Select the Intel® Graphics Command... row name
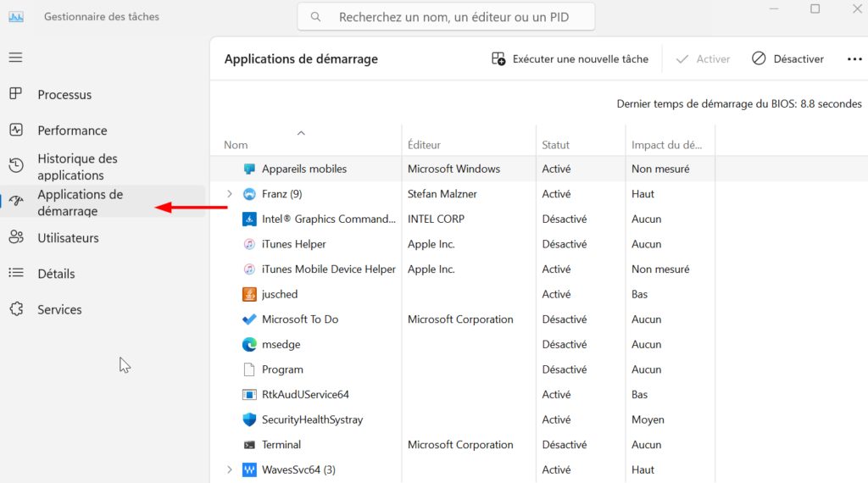868x483 pixels. 329,219
